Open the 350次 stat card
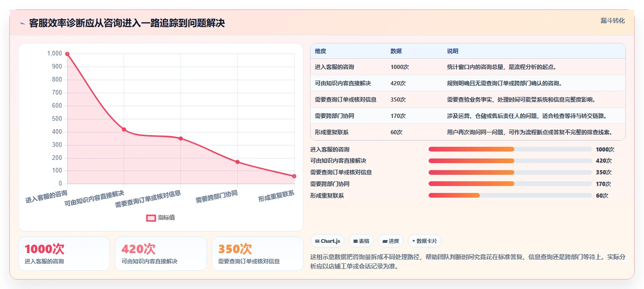 (x=257, y=254)
